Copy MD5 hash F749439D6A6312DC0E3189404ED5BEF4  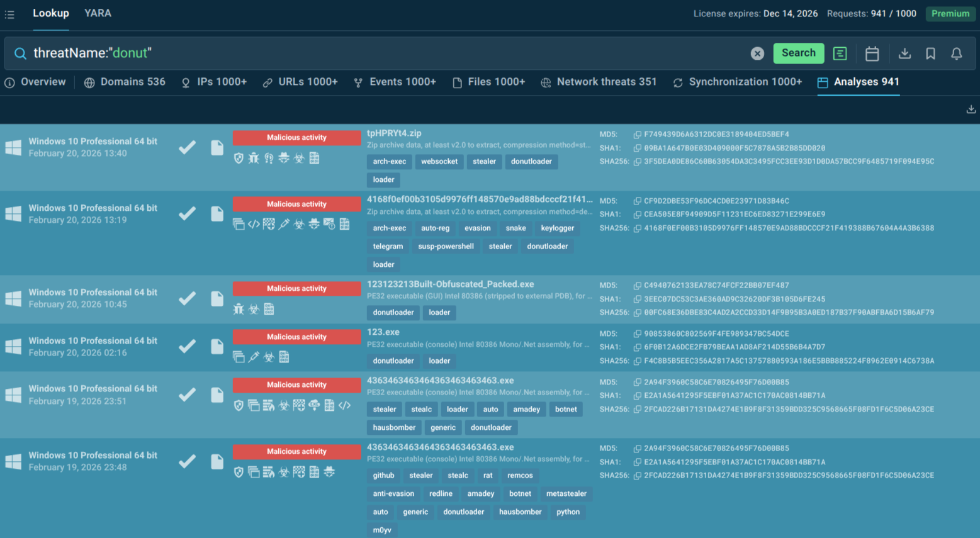click(637, 135)
